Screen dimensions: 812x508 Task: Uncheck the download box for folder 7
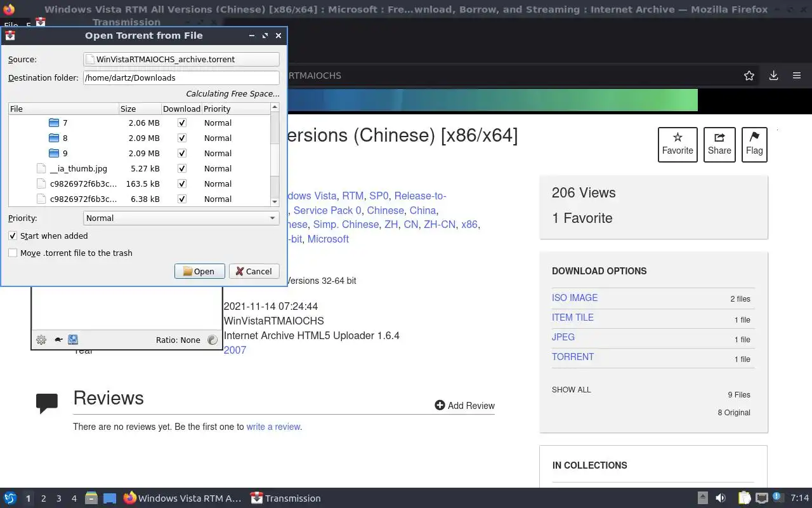point(182,123)
